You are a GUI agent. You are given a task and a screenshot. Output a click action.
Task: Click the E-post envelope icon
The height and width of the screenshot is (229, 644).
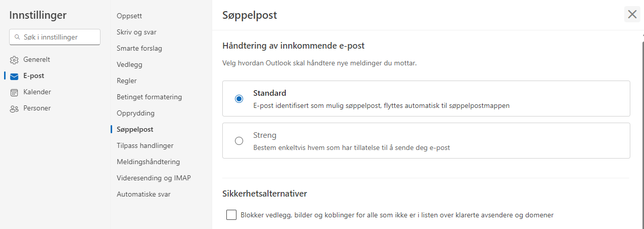pyautogui.click(x=14, y=77)
